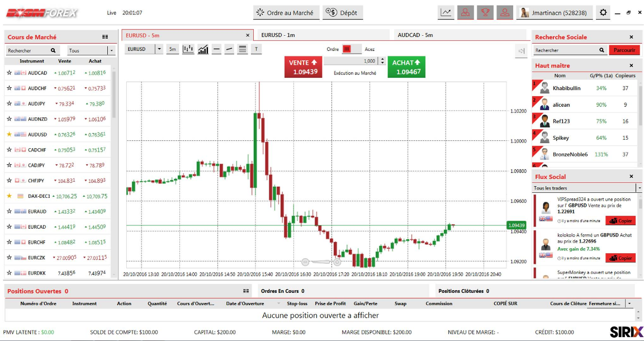Open the social search people icon
Image resolution: width=644 pixels, height=341 pixels.
(x=465, y=13)
